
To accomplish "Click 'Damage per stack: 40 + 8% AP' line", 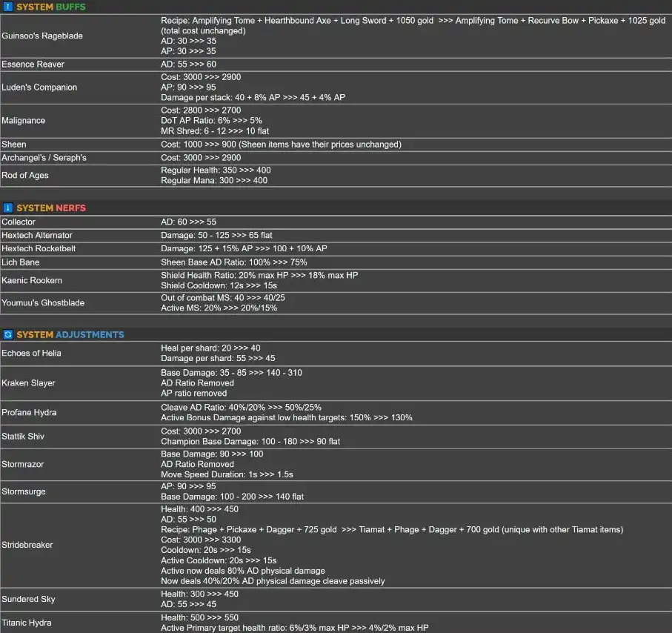I will click(x=253, y=98).
